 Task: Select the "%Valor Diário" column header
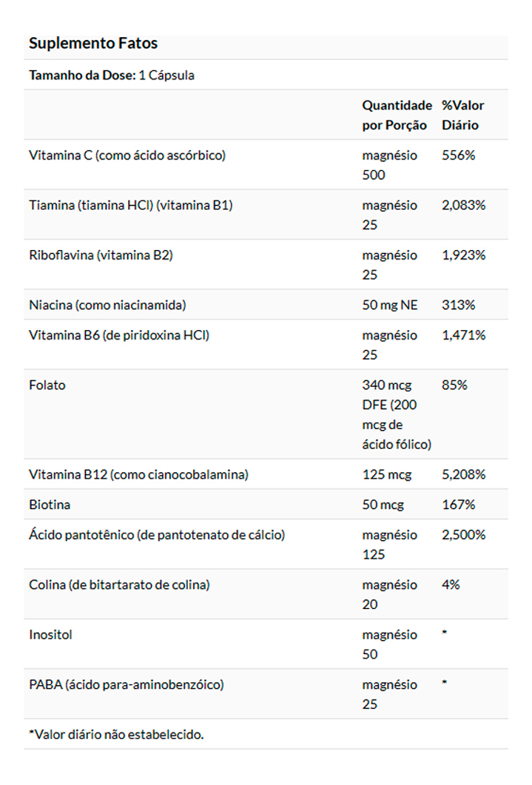point(463,115)
